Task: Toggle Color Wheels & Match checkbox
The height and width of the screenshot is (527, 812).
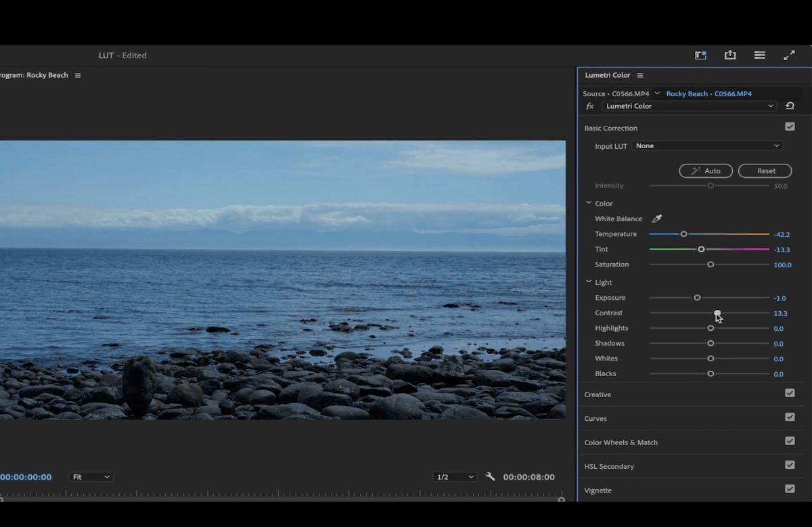Action: point(790,441)
